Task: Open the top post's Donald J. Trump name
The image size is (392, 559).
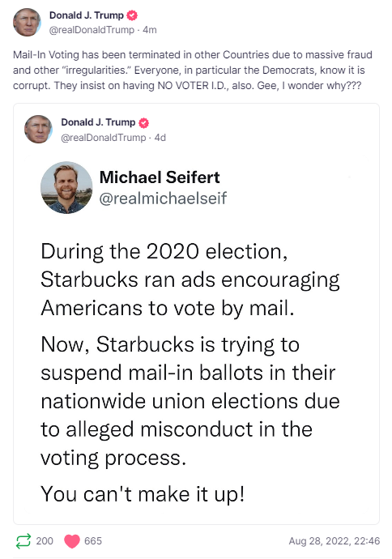Action: tap(86, 15)
